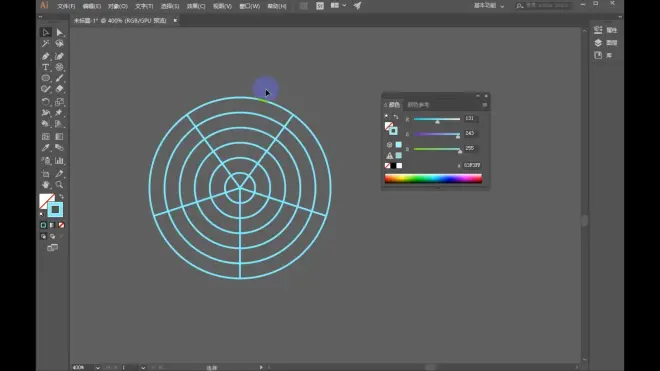The height and width of the screenshot is (371, 660).
Task: Select the Ellipse shape tool
Action: (x=45, y=78)
